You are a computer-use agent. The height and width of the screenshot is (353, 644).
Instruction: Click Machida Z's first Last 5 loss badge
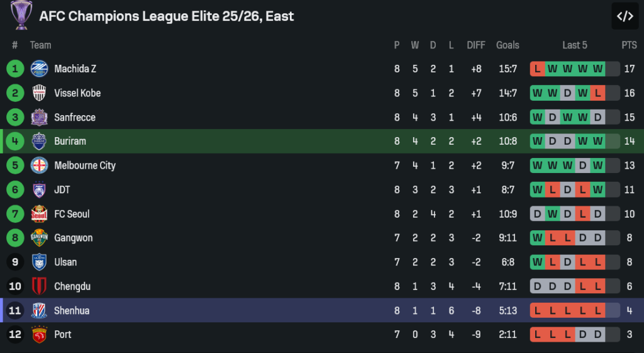[x=538, y=69]
